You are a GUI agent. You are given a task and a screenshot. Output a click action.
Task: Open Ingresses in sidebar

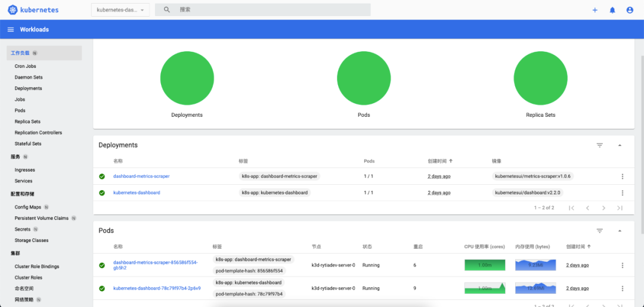click(x=24, y=170)
